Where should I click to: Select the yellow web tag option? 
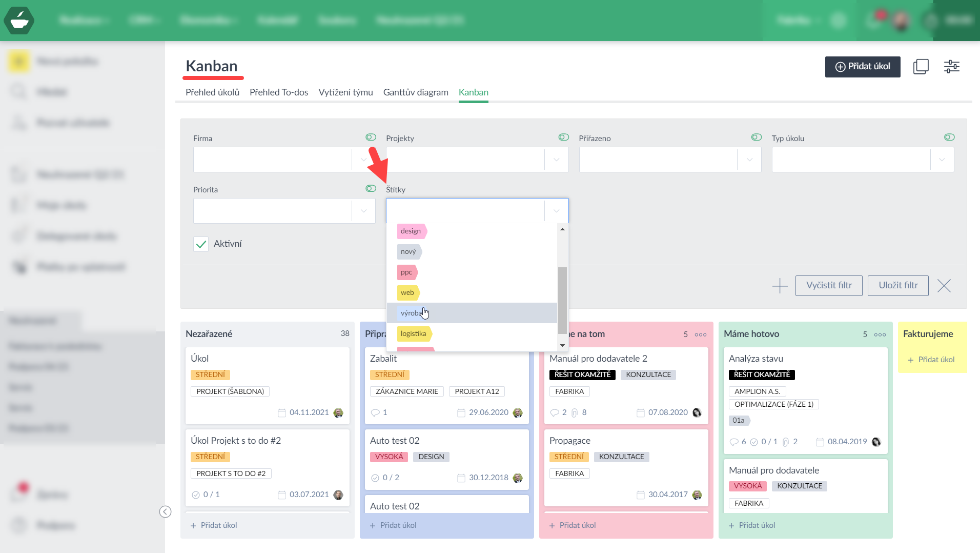tap(408, 293)
